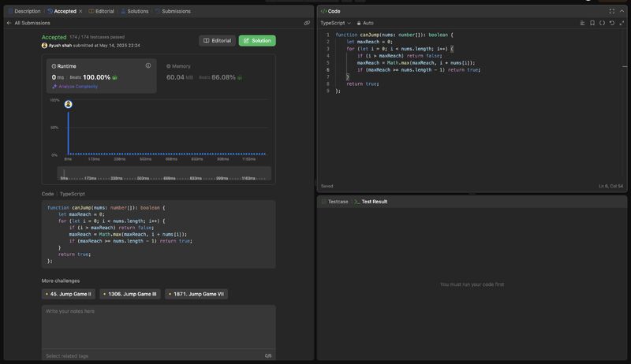Switch to the Testcase tab
The image size is (631, 364).
[x=334, y=202]
